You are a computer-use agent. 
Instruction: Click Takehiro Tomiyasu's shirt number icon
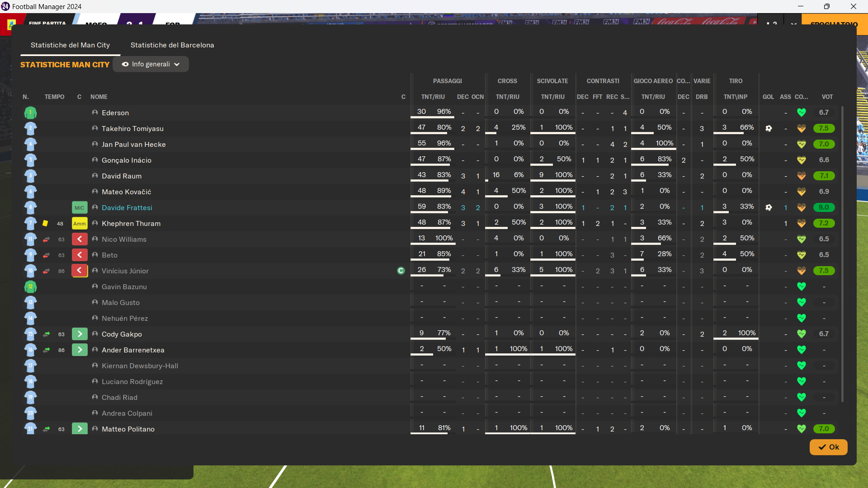click(30, 128)
